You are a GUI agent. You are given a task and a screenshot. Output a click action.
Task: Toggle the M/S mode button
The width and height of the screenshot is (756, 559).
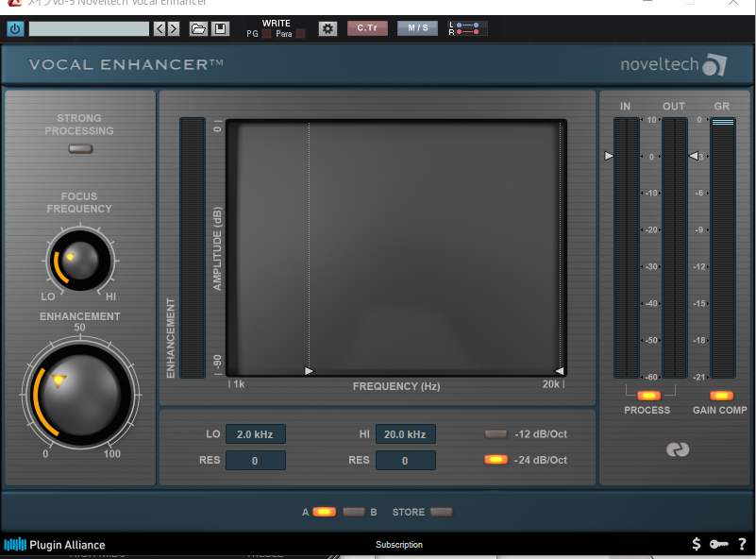coord(417,28)
